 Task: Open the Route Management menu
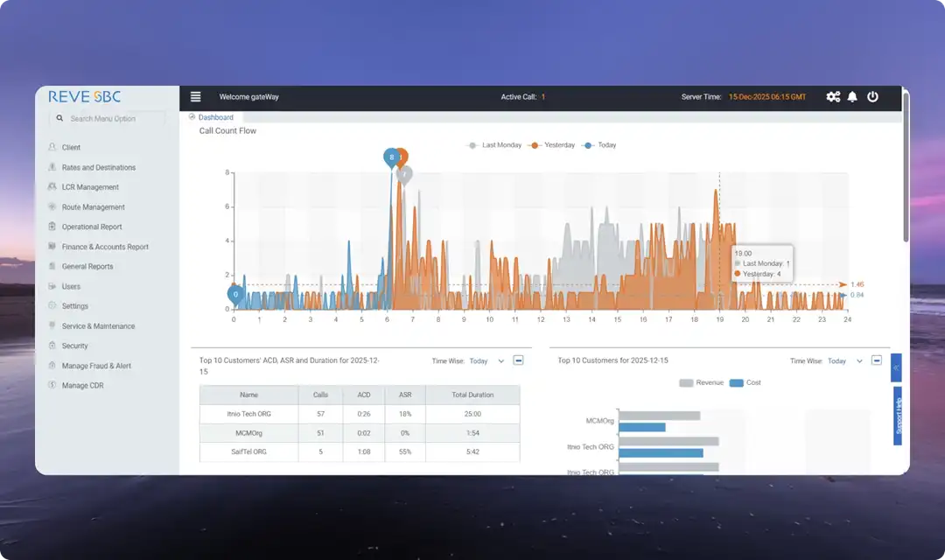click(x=93, y=207)
